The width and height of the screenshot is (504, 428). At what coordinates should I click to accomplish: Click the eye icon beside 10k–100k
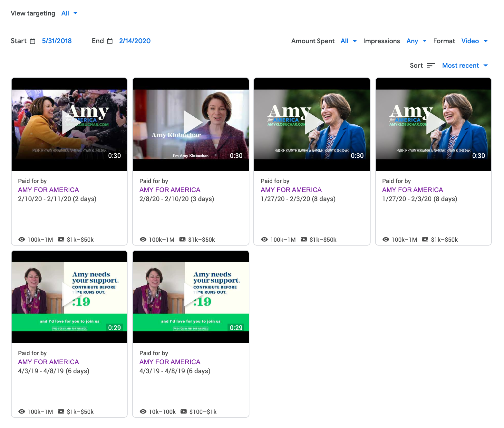[143, 412]
